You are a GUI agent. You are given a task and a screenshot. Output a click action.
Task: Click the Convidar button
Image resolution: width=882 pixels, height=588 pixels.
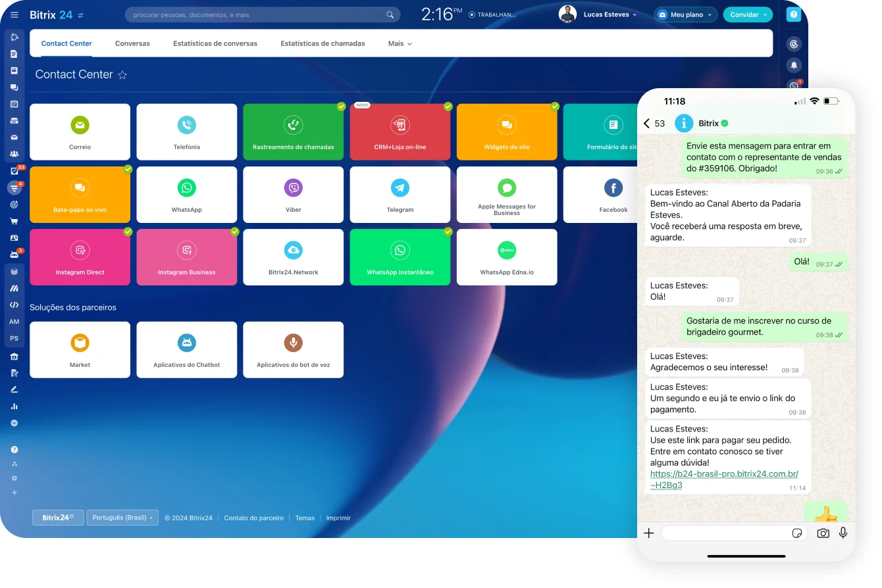click(x=748, y=14)
